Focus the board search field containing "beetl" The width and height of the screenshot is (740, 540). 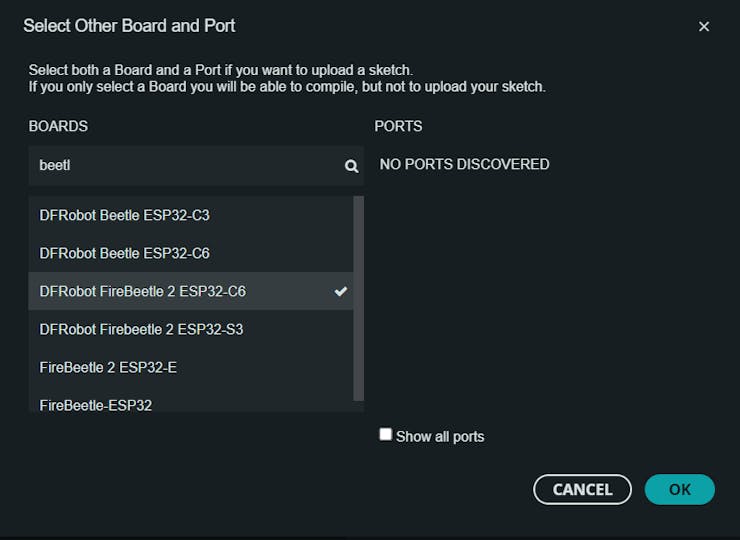[x=185, y=166]
